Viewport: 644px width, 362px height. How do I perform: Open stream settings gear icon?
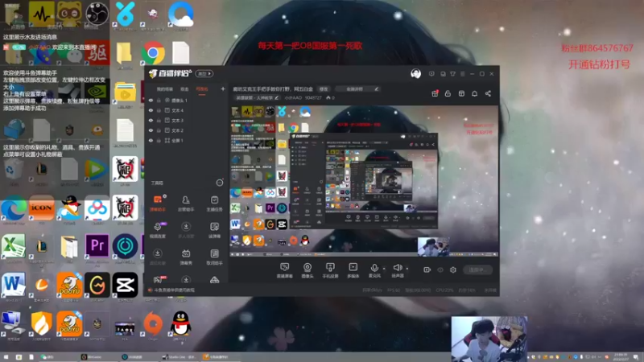pos(453,269)
